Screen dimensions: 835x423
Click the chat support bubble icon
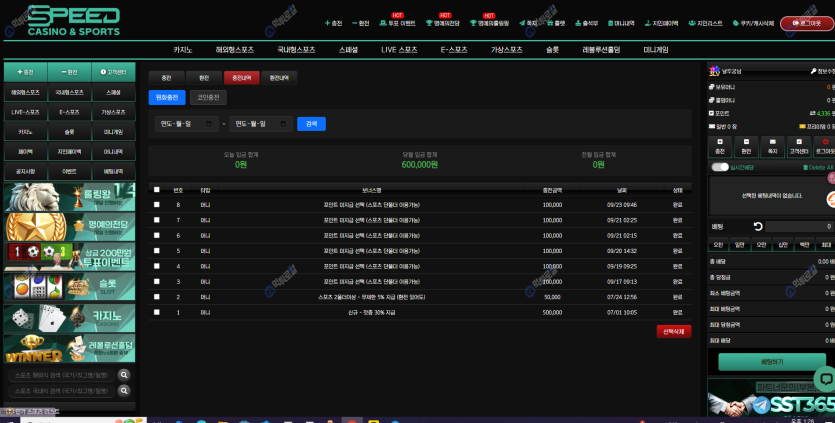[x=822, y=378]
